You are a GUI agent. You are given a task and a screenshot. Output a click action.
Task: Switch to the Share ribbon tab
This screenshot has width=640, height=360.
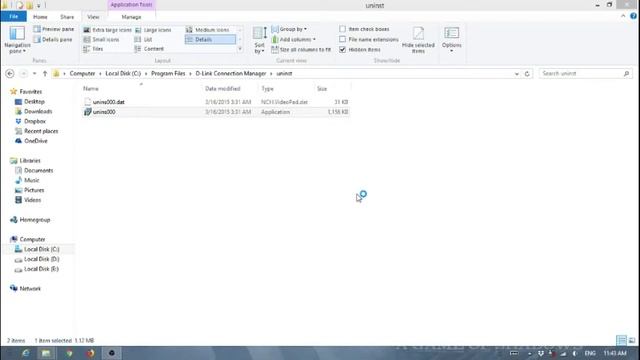point(67,17)
